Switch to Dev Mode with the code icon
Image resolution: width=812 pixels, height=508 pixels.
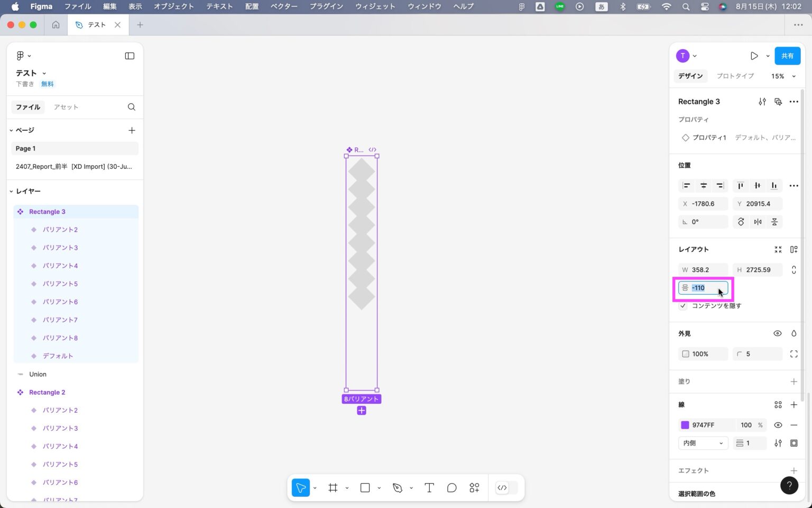(x=502, y=487)
